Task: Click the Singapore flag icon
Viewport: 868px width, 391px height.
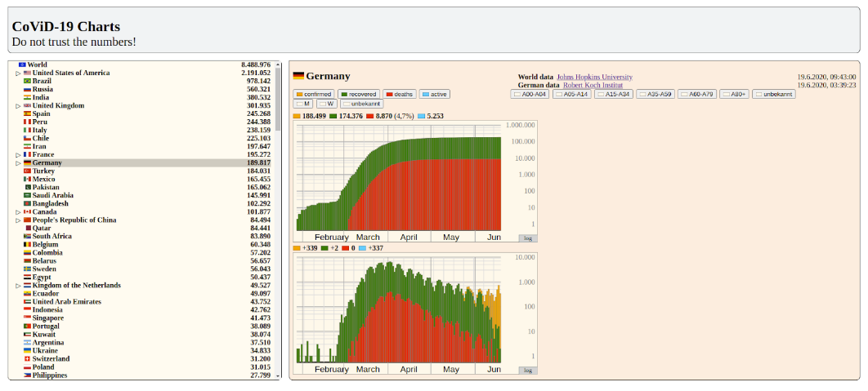Action: coord(27,318)
